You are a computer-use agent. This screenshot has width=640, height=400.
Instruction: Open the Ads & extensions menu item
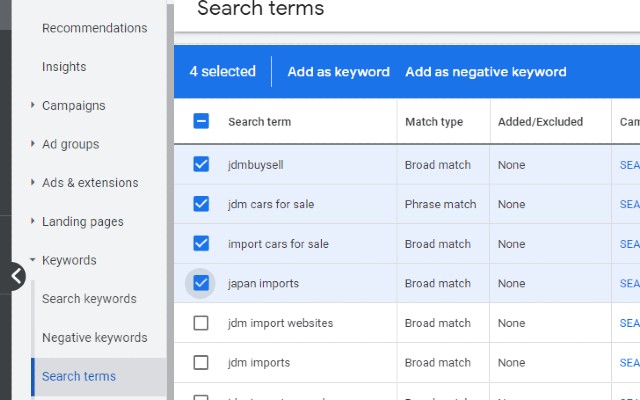90,182
